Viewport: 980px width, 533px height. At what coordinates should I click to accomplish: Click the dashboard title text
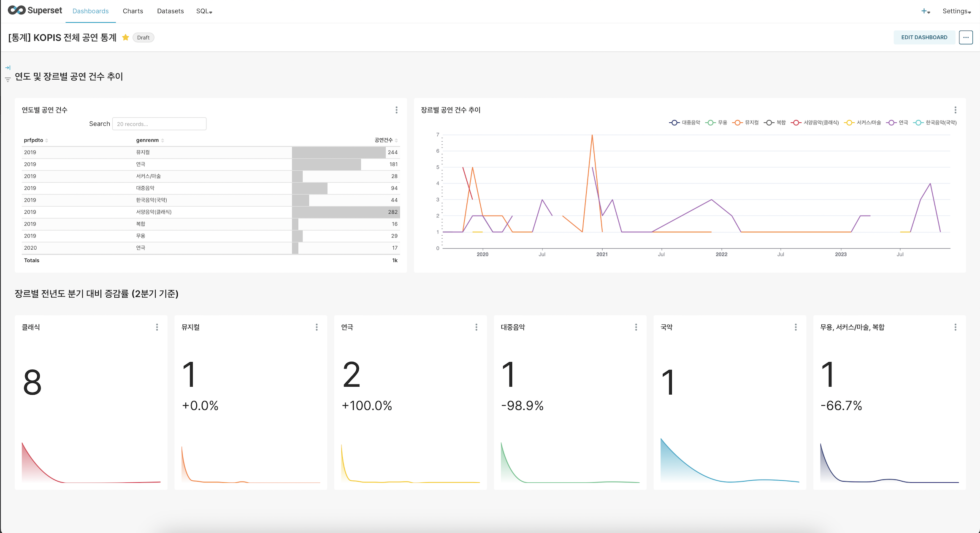(62, 38)
